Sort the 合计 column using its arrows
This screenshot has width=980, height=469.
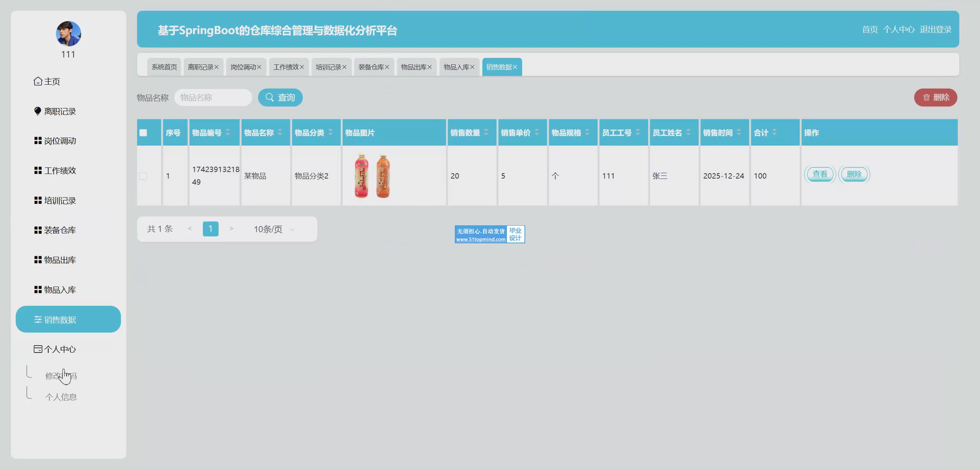pyautogui.click(x=774, y=132)
